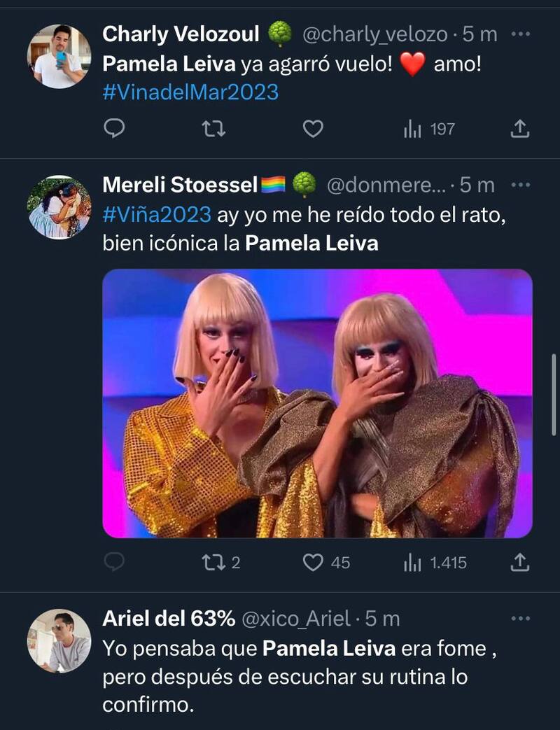Open Mereli Stoessel's profile avatar
Screen dimensions: 560x730
59,206
